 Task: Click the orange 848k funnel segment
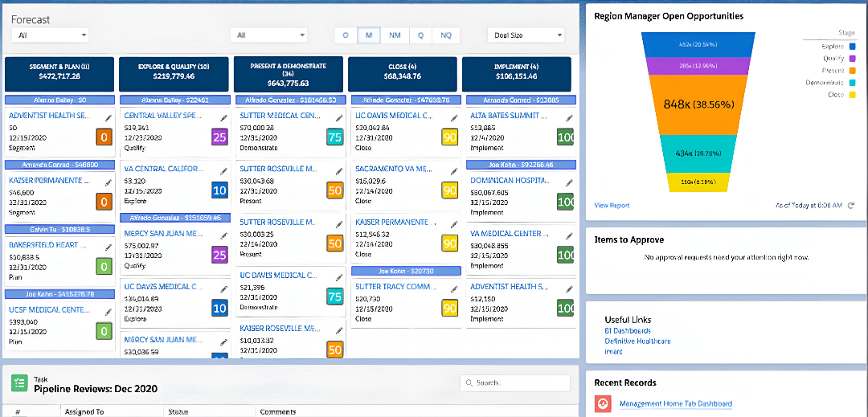tap(698, 104)
